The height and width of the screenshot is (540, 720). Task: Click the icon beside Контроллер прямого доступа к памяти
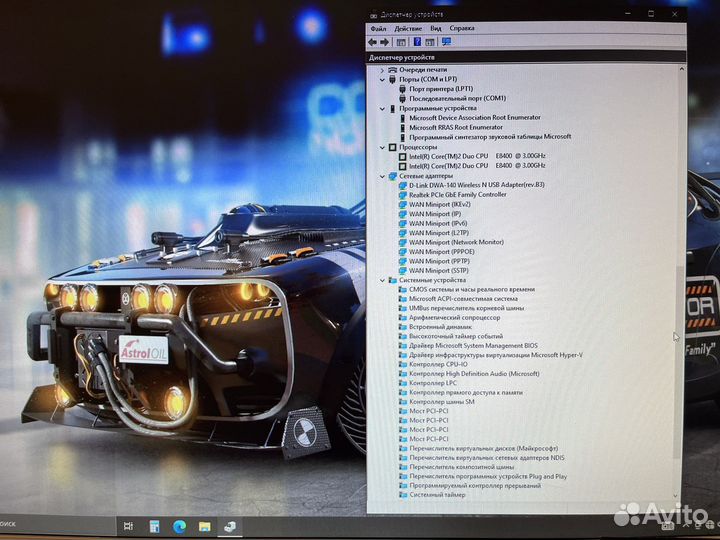(x=402, y=393)
